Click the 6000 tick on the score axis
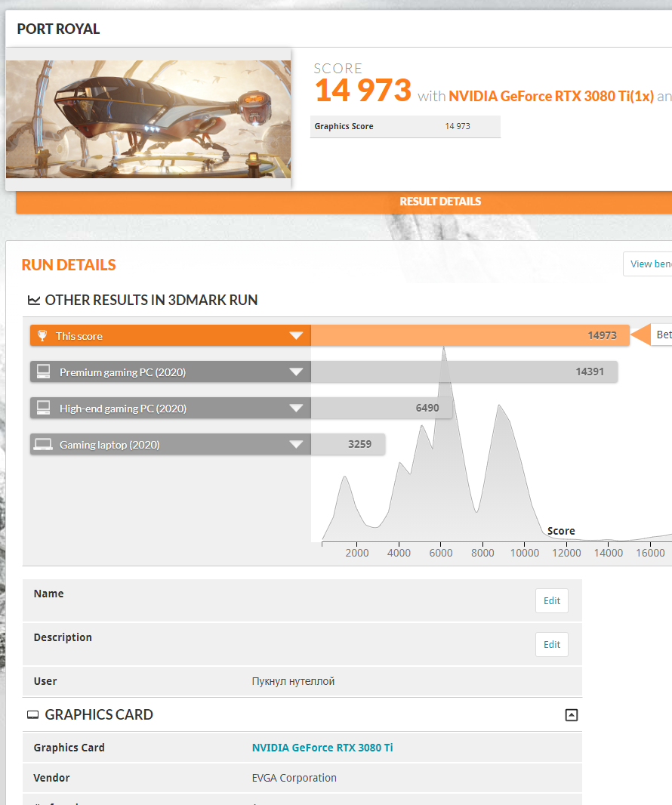This screenshot has width=672, height=805. 441,553
